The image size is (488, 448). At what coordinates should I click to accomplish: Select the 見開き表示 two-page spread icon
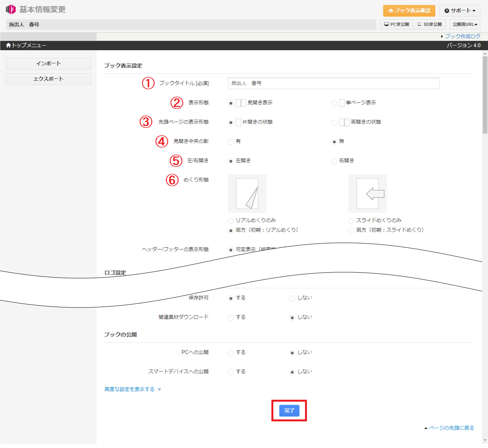click(x=241, y=103)
